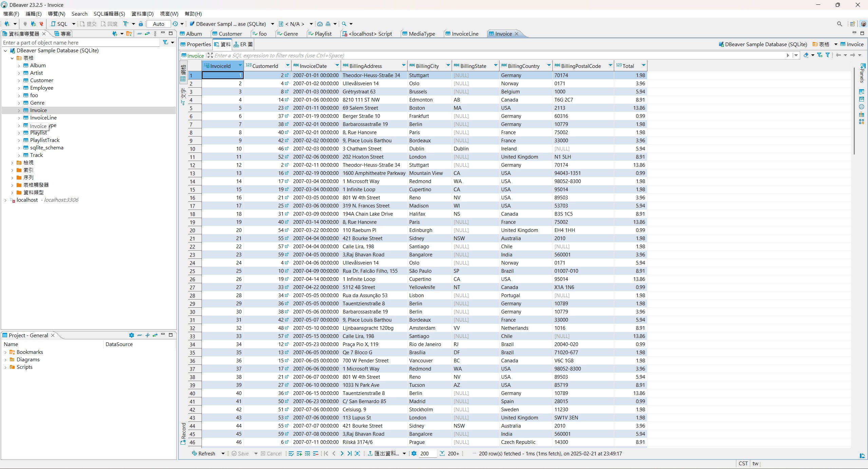Click the reconnect icon in main toolbar
Viewport: 868px width, 469px height.
33,24
